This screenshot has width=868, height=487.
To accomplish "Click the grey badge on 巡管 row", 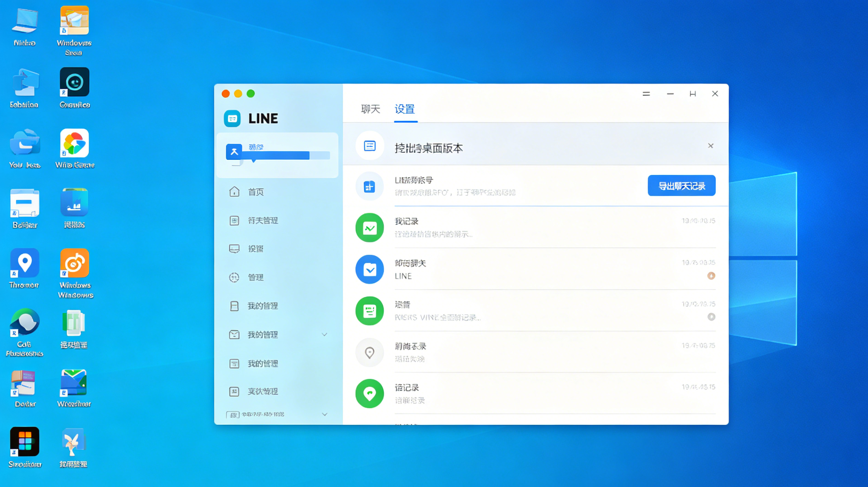I will pyautogui.click(x=711, y=317).
